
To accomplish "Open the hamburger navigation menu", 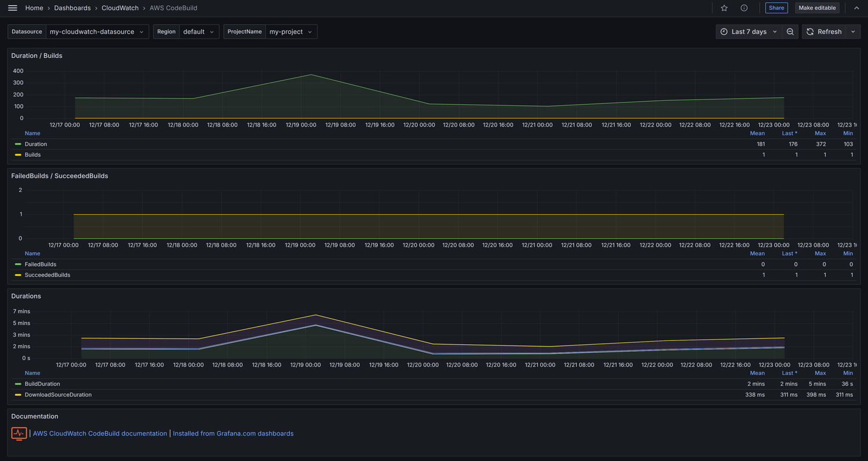I will (x=13, y=8).
